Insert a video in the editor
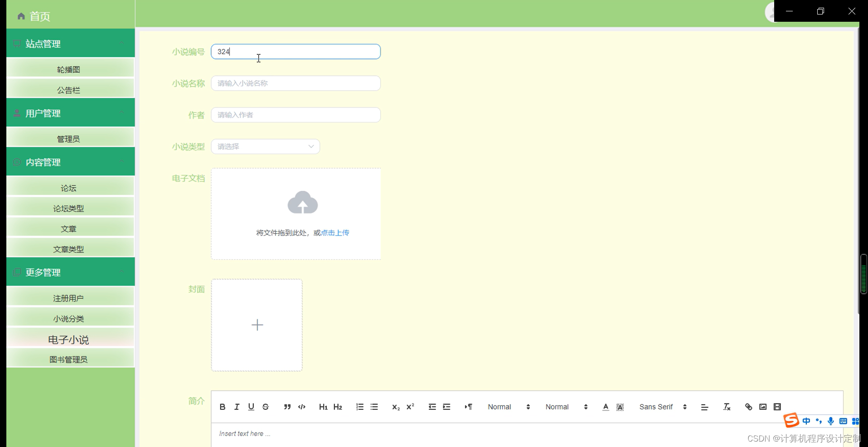 coord(777,407)
